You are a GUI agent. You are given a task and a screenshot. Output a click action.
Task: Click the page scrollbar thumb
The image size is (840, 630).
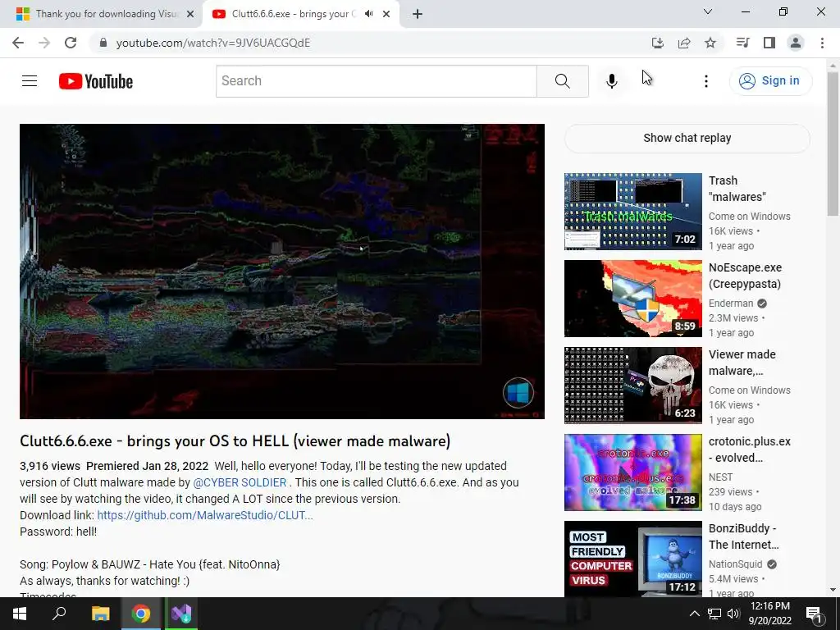pos(833,144)
